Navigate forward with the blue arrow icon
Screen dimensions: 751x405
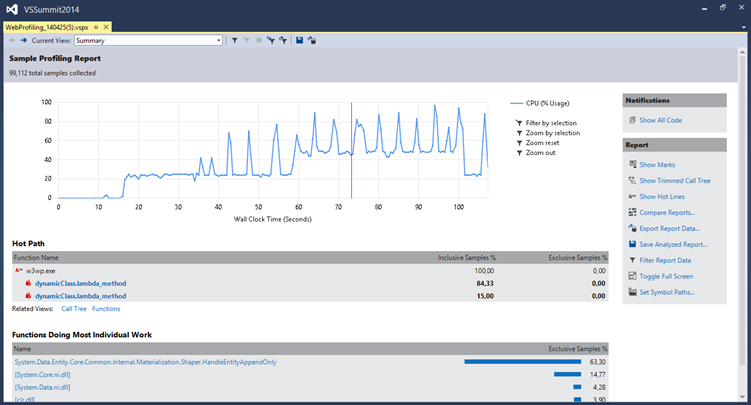point(23,41)
